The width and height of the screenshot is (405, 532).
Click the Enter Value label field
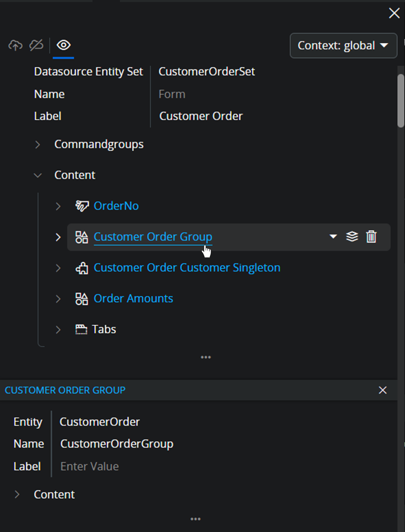click(x=90, y=466)
